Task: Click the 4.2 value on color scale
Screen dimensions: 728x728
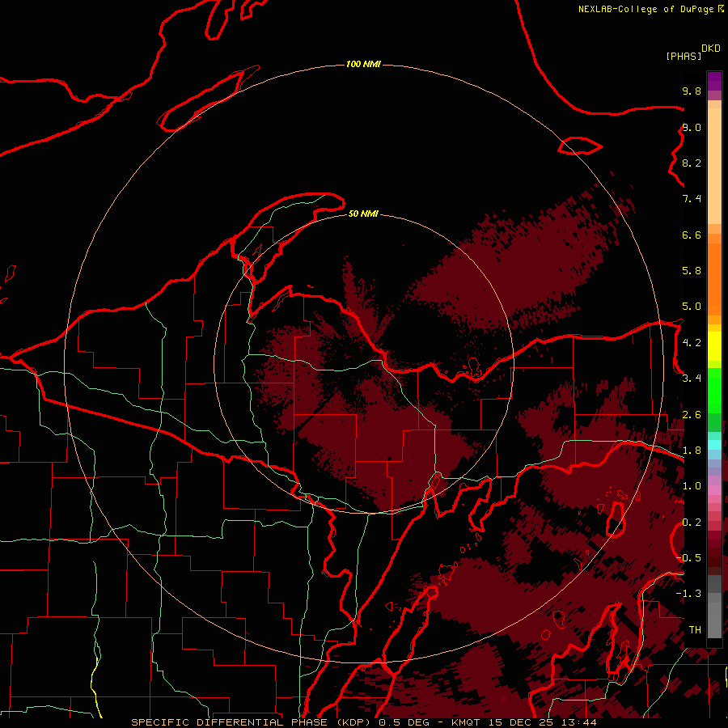Action: pyautogui.click(x=692, y=343)
